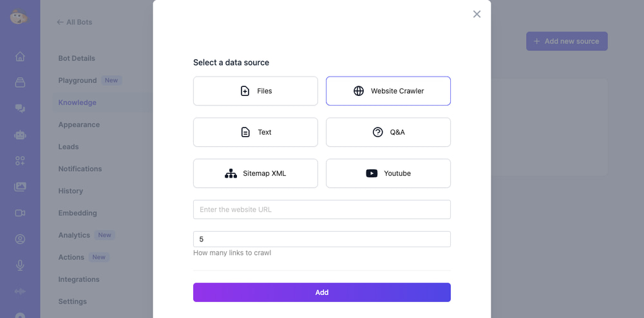Select the microphone icon in sidebar
This screenshot has width=644, height=318.
(20, 265)
